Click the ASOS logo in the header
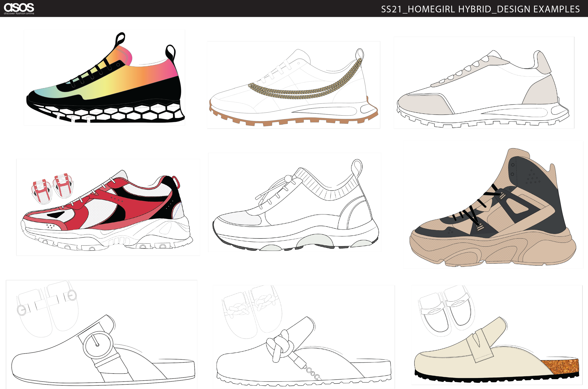The image size is (588, 389). coord(19,9)
